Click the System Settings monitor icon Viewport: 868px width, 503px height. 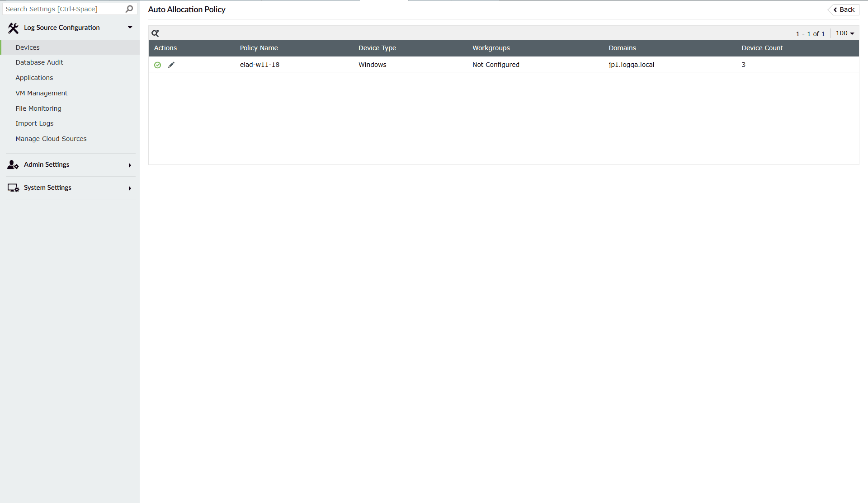[x=12, y=188]
